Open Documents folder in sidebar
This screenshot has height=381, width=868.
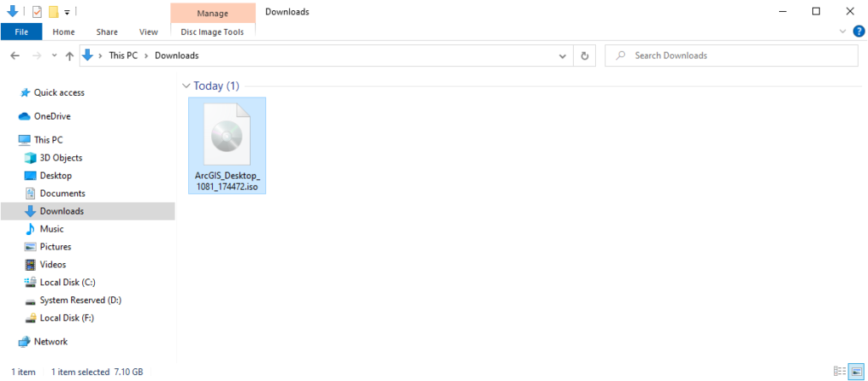click(x=63, y=193)
